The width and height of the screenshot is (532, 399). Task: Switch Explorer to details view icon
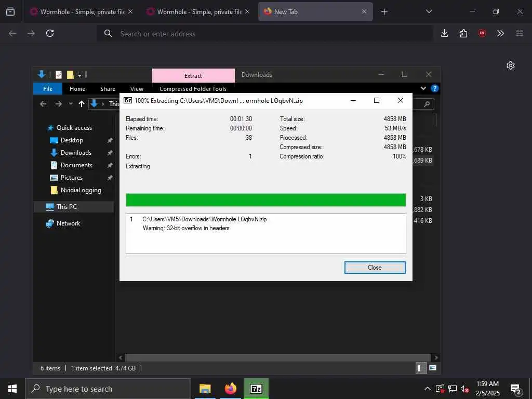421,368
